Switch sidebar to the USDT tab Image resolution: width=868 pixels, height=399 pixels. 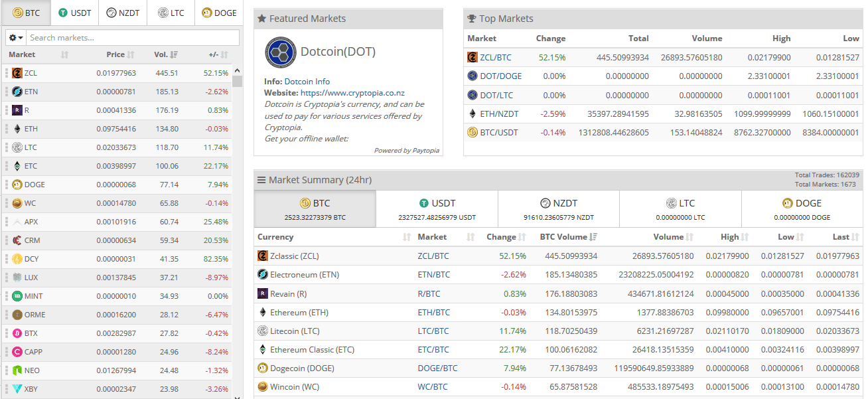point(74,13)
